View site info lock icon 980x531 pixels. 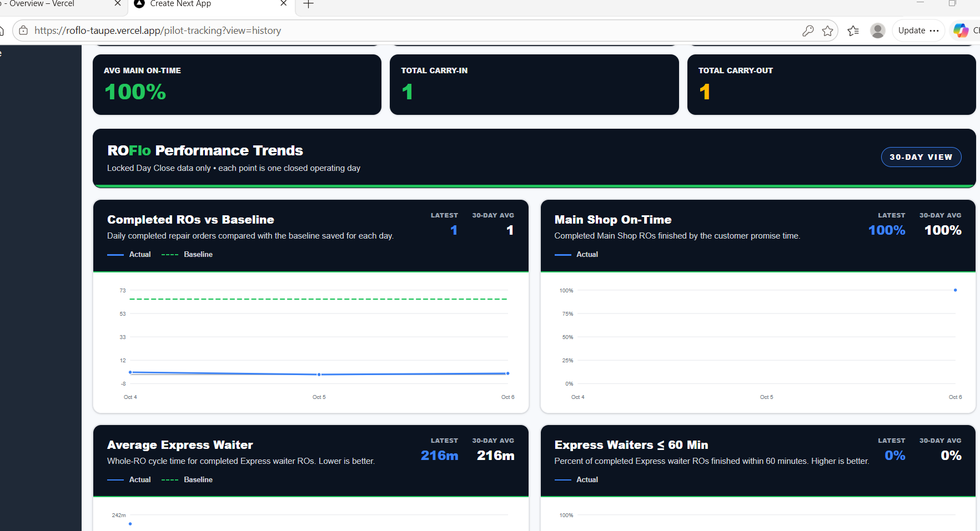(23, 31)
